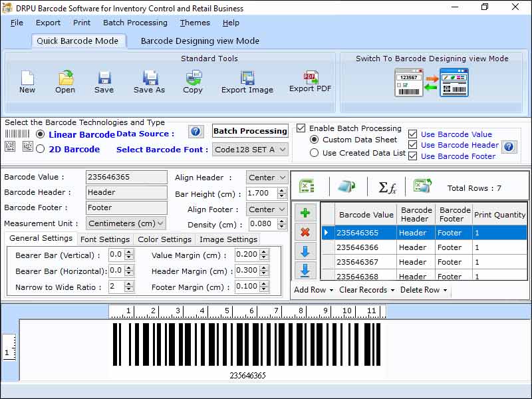Open the help question mark near Data Source
This screenshot has height=399, width=532.
click(x=196, y=132)
